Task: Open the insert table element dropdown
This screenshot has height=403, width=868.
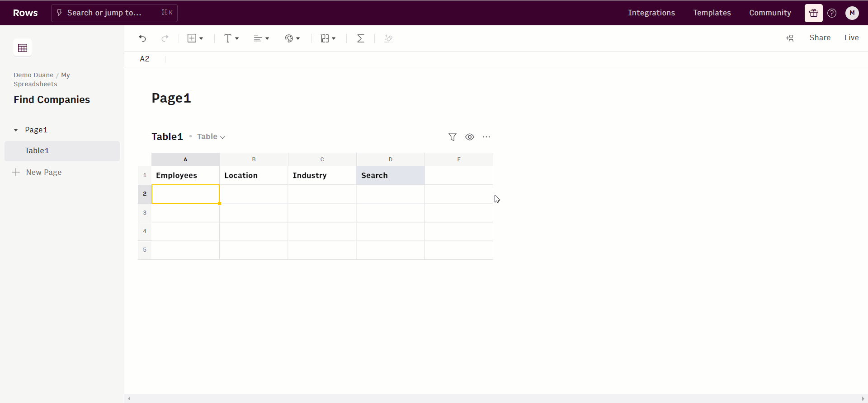Action: pos(195,38)
